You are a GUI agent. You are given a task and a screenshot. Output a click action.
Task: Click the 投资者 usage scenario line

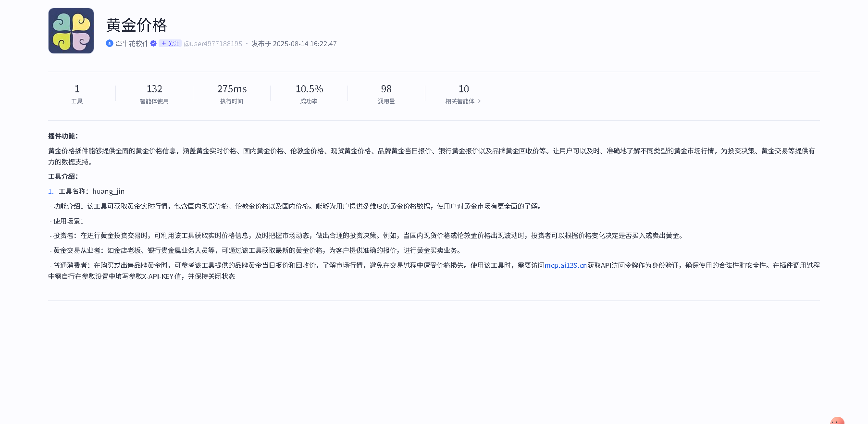pos(367,236)
